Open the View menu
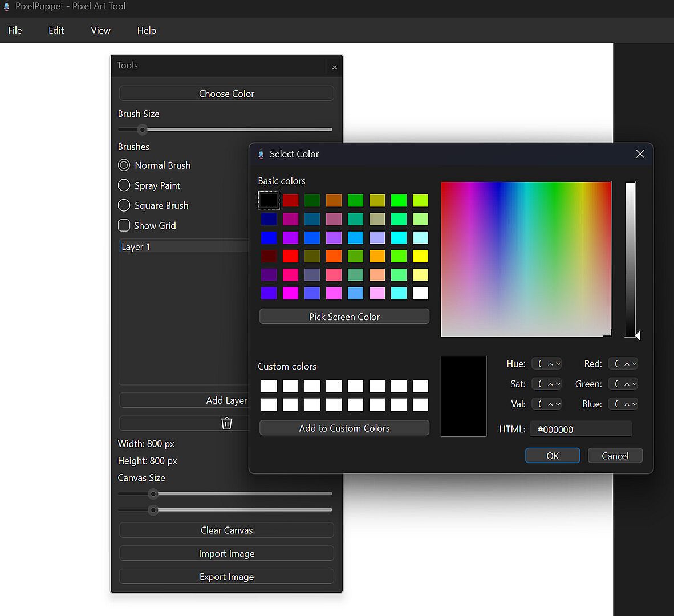 point(100,30)
